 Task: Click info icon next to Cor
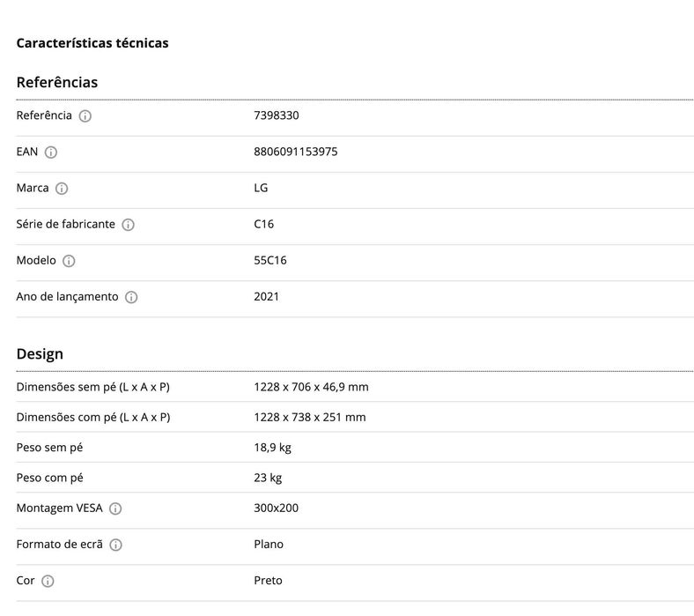(48, 581)
